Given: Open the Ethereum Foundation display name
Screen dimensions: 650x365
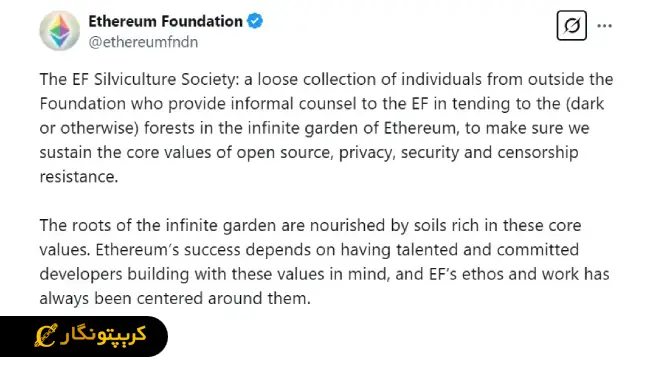Looking at the screenshot, I should [165, 21].
